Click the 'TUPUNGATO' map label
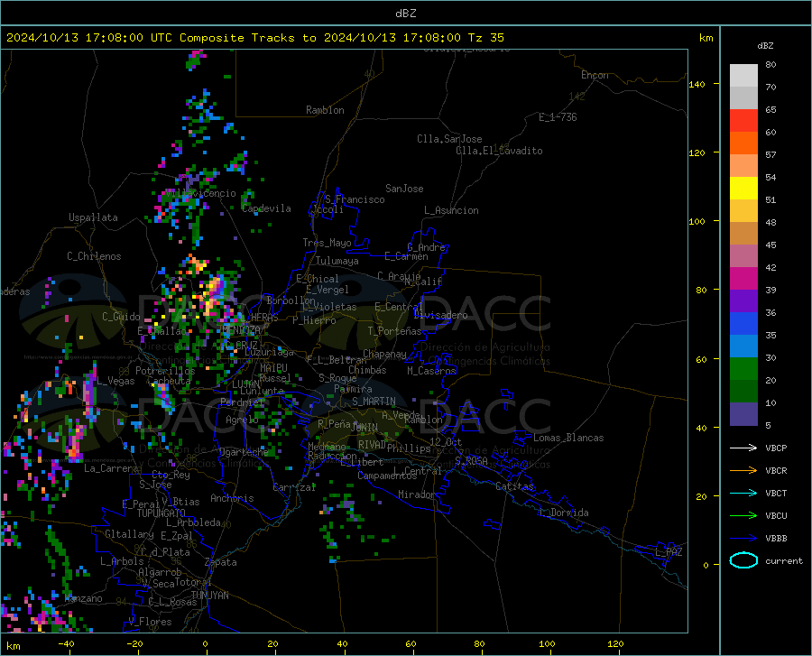The height and width of the screenshot is (656, 812). (x=161, y=513)
